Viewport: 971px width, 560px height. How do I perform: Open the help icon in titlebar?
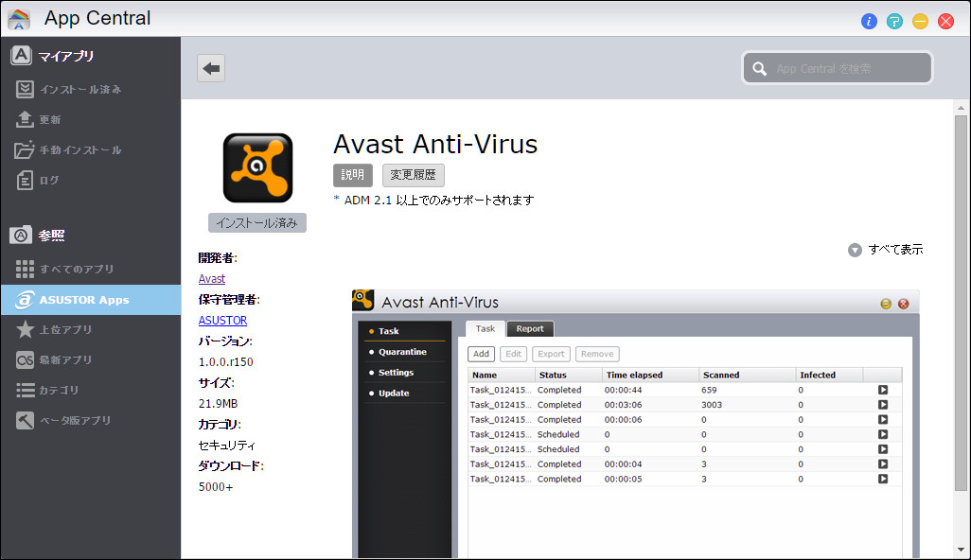[x=894, y=21]
